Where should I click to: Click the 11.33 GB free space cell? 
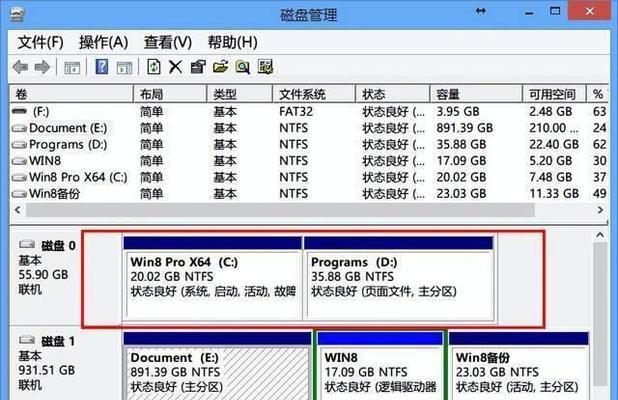pos(554,194)
